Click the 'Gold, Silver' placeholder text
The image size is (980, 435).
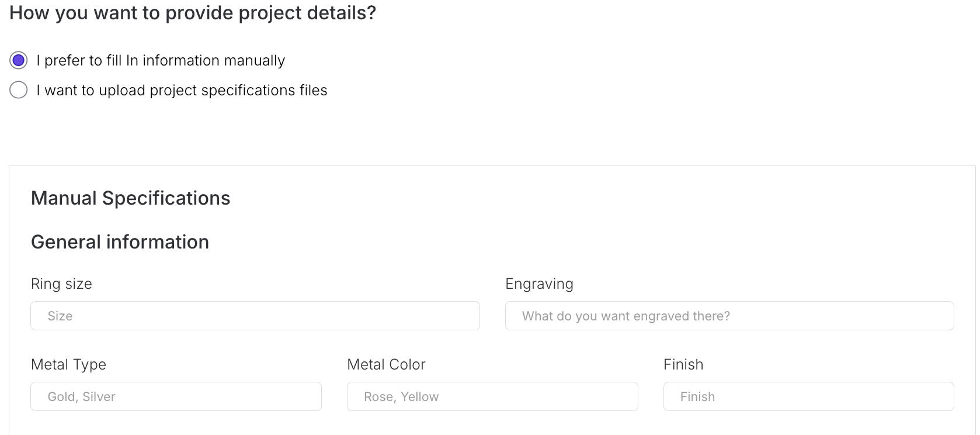pyautogui.click(x=81, y=396)
